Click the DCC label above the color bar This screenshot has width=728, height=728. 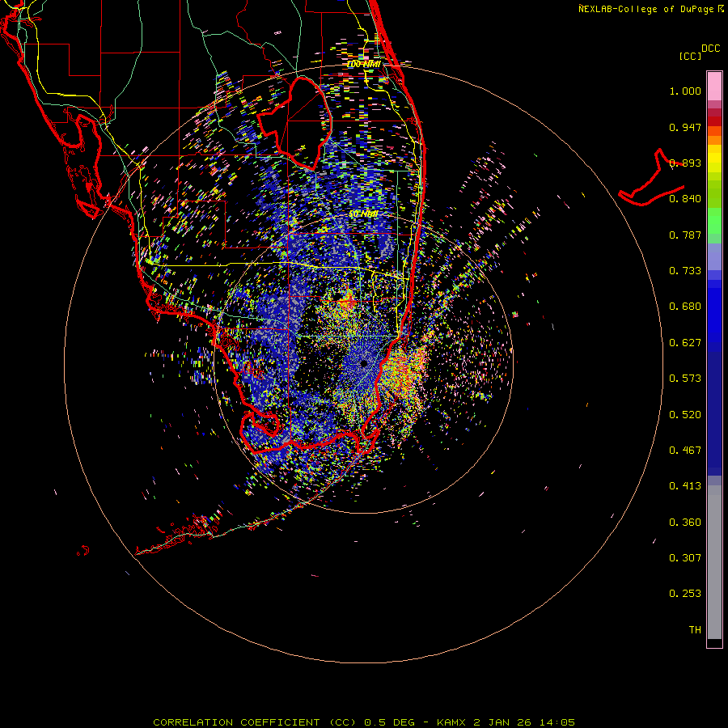tap(711, 49)
